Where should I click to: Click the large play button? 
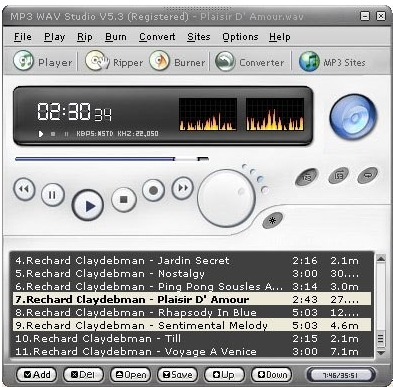point(88,205)
